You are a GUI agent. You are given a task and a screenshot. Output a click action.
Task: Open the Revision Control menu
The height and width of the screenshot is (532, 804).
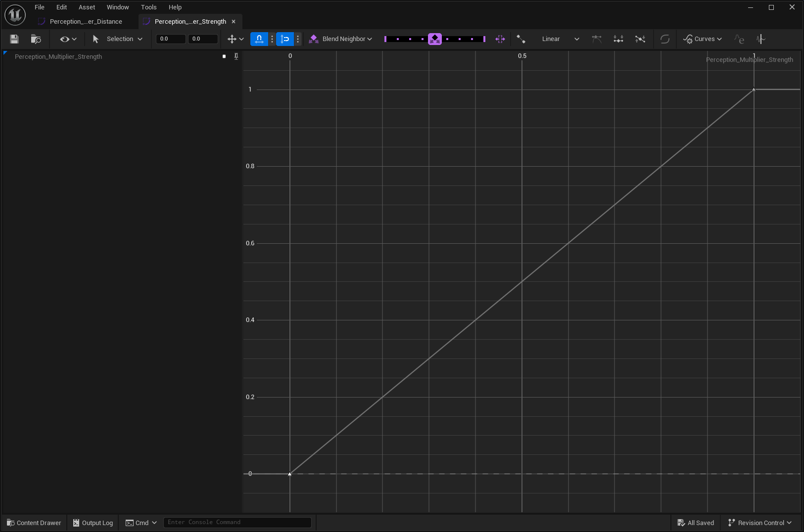pos(759,523)
